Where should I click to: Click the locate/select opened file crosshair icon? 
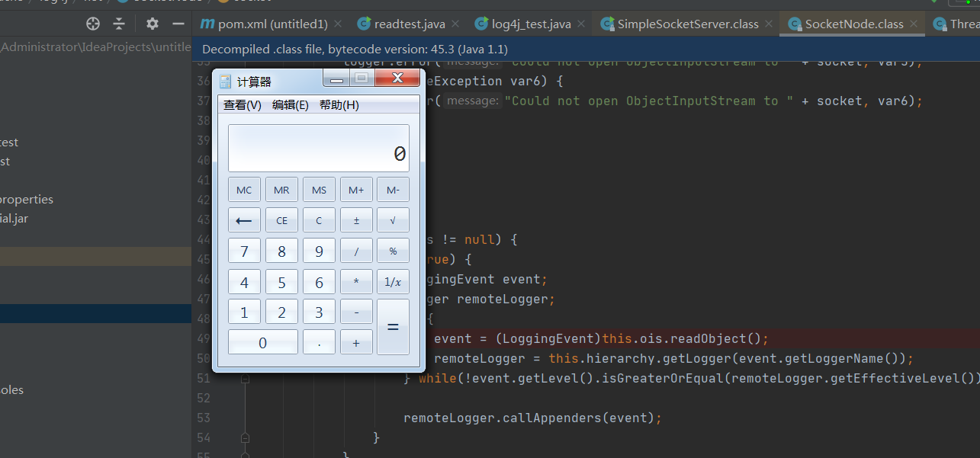pyautogui.click(x=93, y=24)
